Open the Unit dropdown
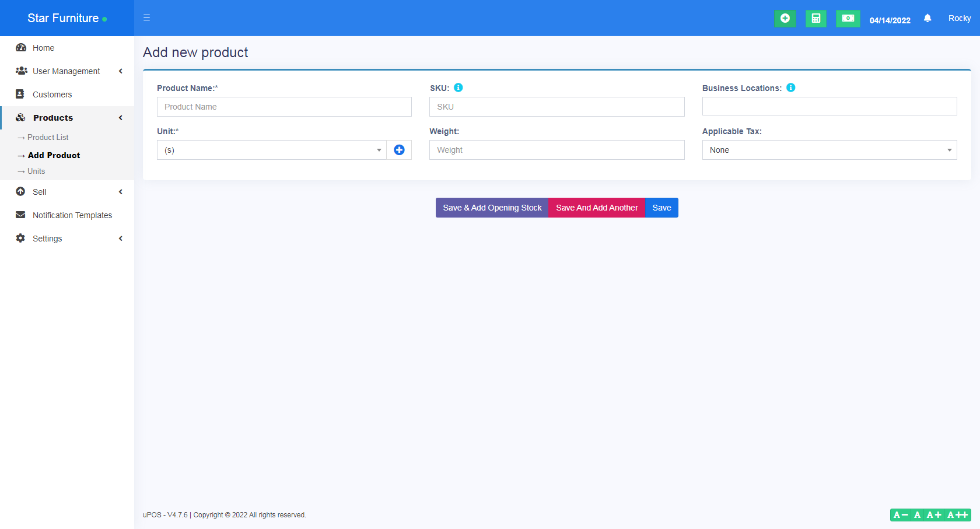This screenshot has width=980, height=529. pyautogui.click(x=271, y=150)
